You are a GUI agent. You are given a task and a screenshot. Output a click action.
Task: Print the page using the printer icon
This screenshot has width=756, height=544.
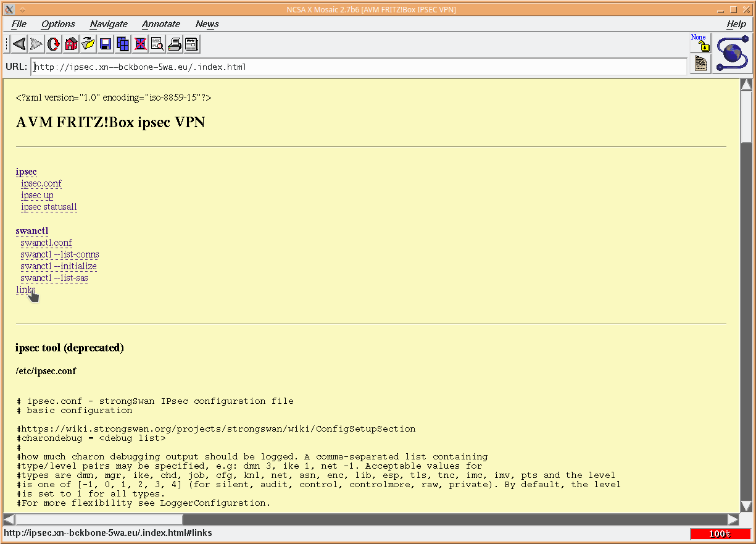(x=175, y=44)
